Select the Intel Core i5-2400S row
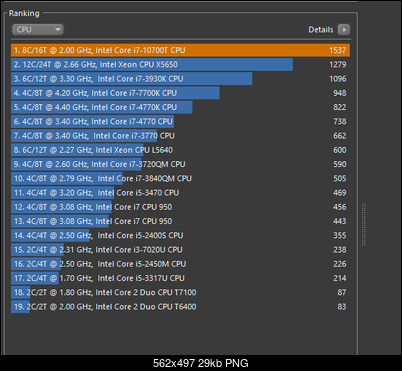Screen dimensions: 402x371 point(180,236)
